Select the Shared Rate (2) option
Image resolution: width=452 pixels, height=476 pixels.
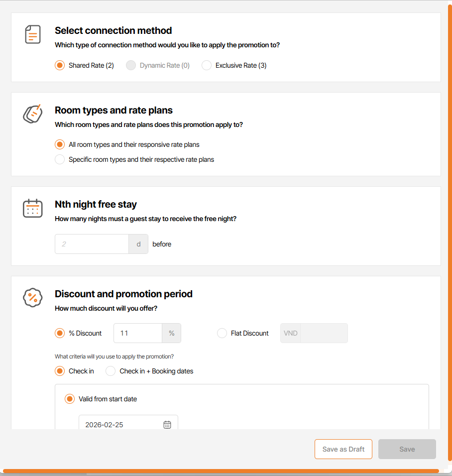click(60, 65)
